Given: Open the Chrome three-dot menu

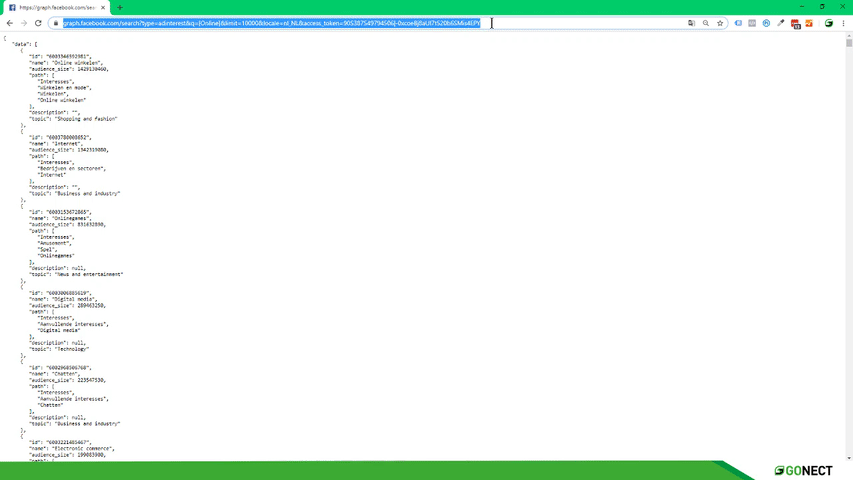Looking at the screenshot, I should pos(843,23).
